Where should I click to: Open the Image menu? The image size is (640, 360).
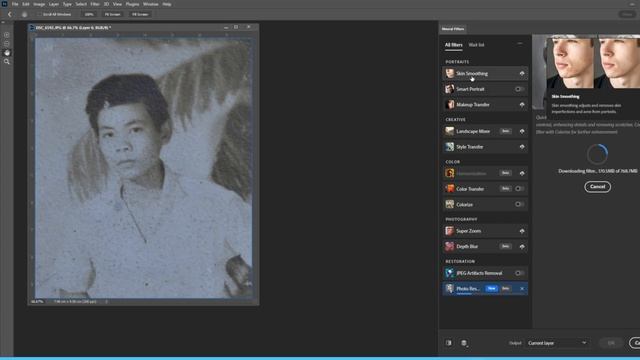pyautogui.click(x=39, y=4)
